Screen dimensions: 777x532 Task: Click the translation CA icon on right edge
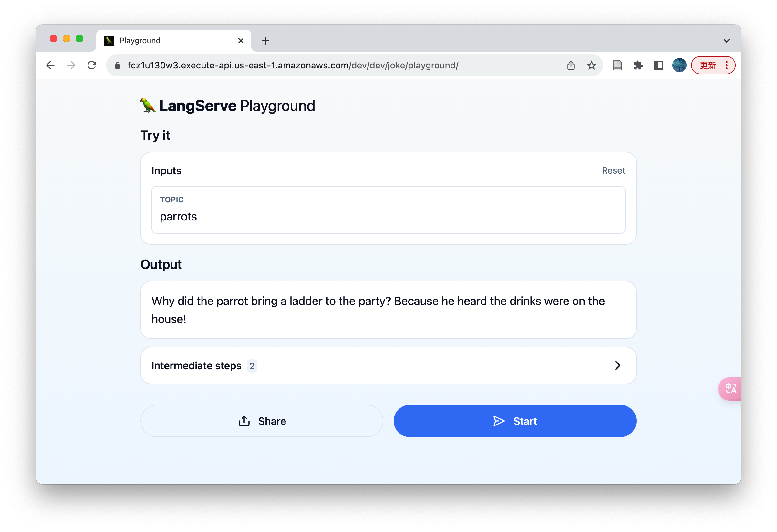[x=731, y=389]
